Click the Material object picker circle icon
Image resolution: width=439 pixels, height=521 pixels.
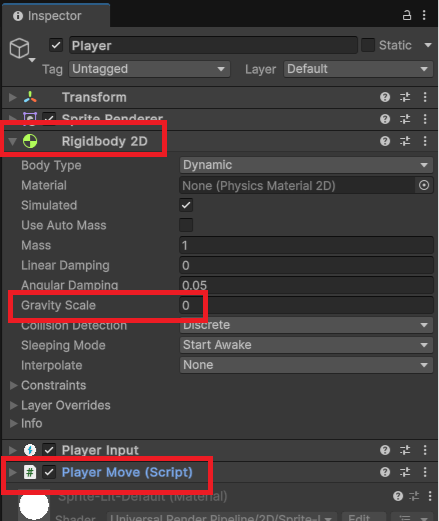[424, 185]
